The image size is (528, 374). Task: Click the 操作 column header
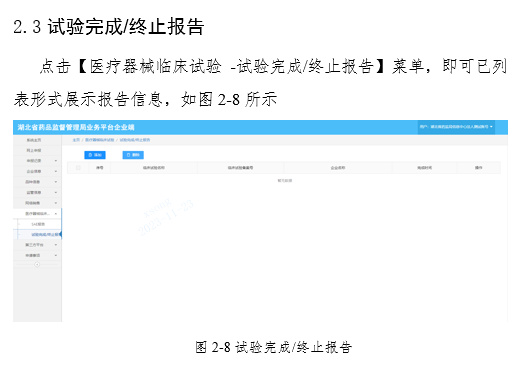(478, 167)
